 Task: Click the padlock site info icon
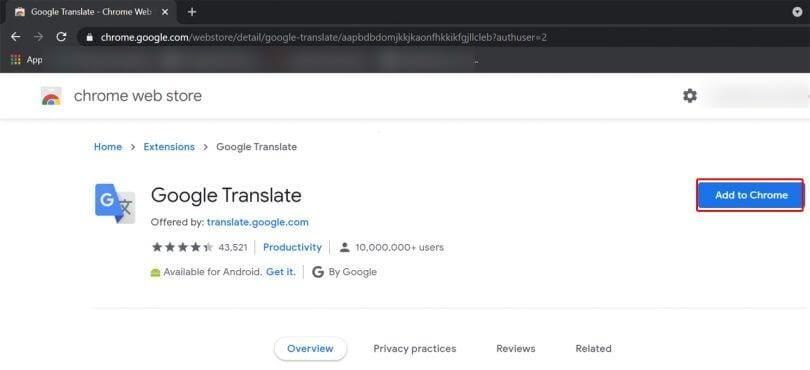[x=90, y=37]
